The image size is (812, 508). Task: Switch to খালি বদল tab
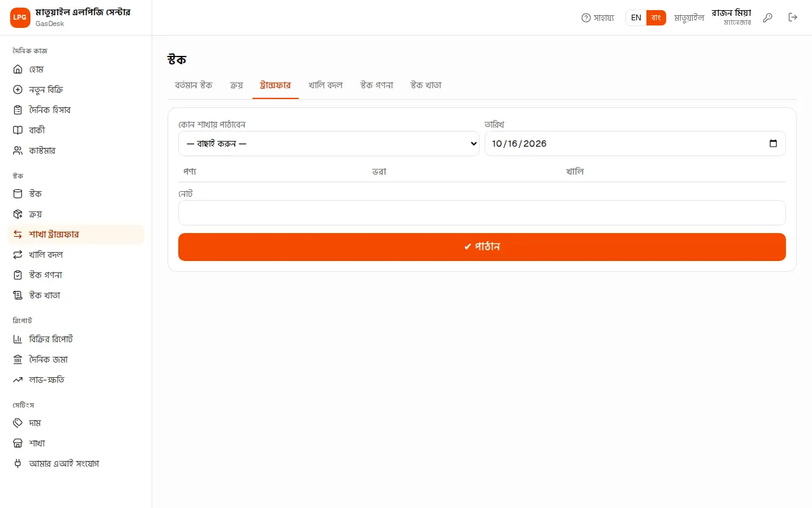[x=325, y=85]
